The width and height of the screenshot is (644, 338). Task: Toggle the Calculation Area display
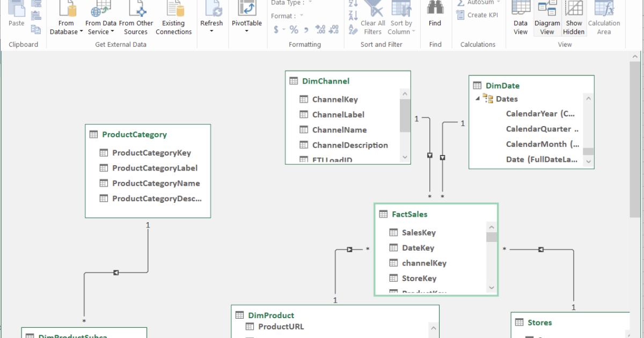point(604,16)
